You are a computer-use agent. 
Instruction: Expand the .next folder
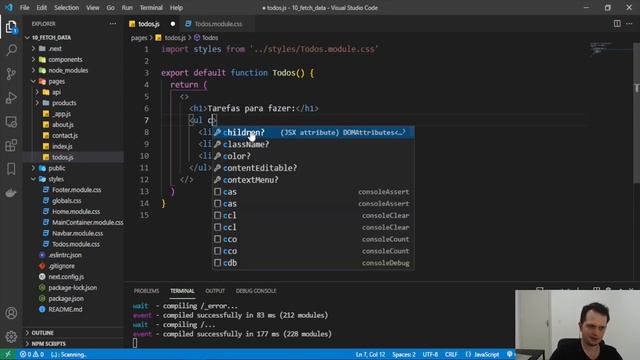73,49
